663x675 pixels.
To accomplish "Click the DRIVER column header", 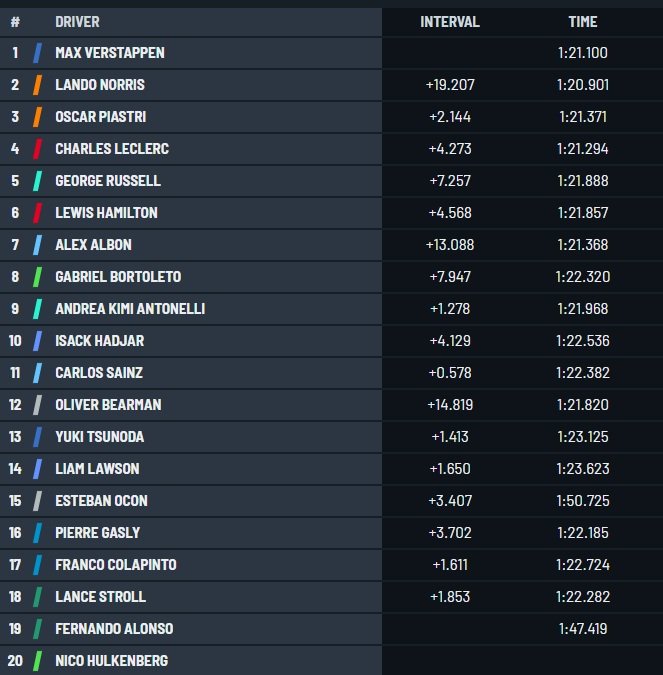I will point(77,22).
